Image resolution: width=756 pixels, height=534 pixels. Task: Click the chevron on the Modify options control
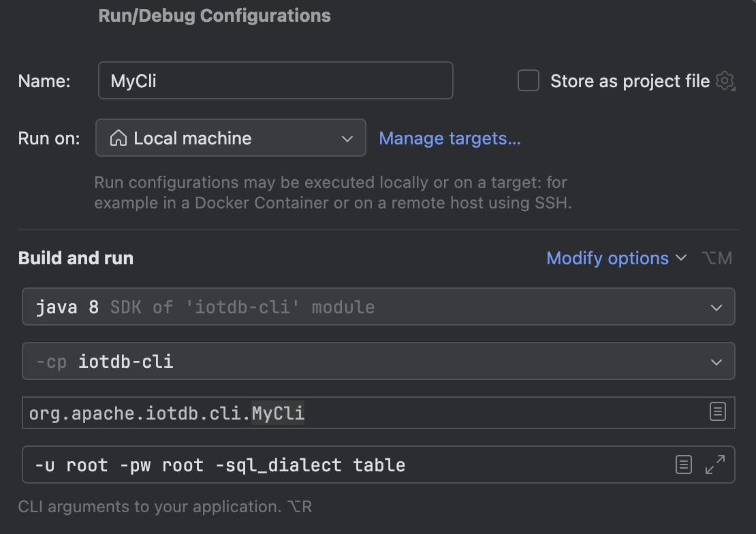point(680,259)
